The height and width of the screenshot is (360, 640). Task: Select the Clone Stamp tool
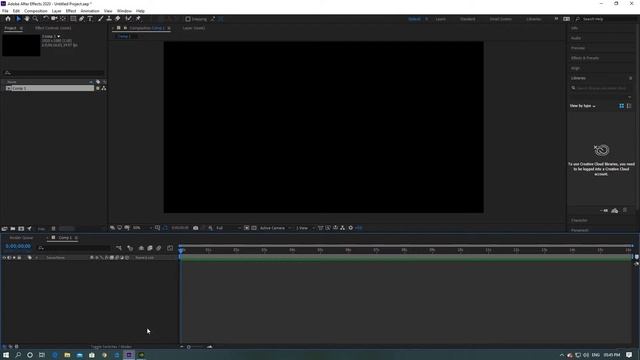coord(109,19)
